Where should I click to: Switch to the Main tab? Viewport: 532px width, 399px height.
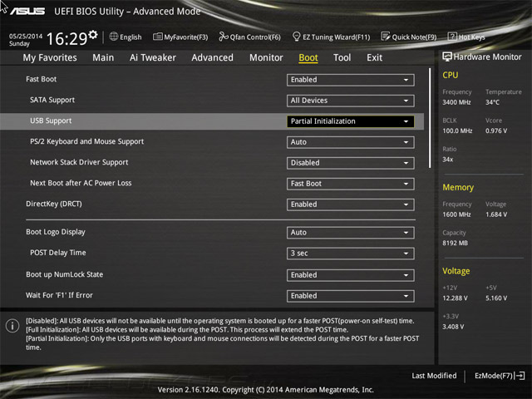click(x=103, y=57)
